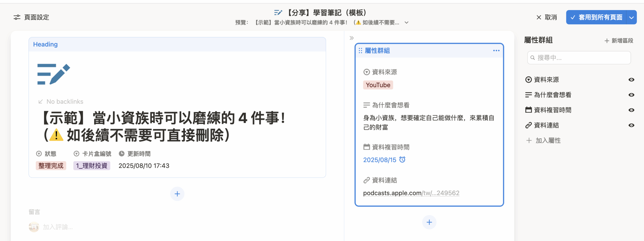Click the plus button below Heading section
This screenshot has height=241, width=644.
coord(177,194)
